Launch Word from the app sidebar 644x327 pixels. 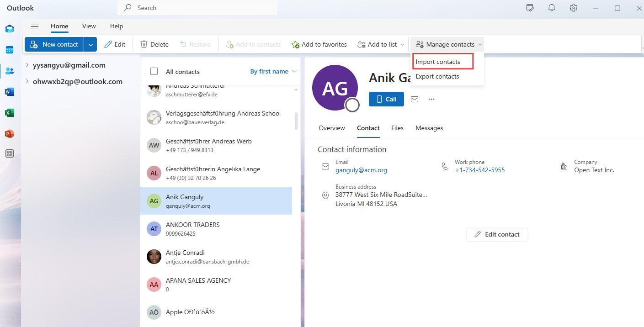(10, 92)
